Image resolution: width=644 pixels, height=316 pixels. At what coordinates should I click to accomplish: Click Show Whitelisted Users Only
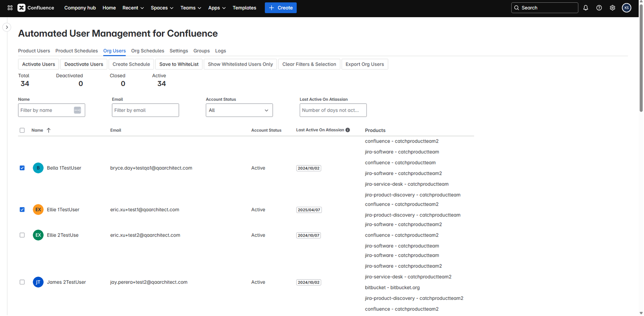240,64
